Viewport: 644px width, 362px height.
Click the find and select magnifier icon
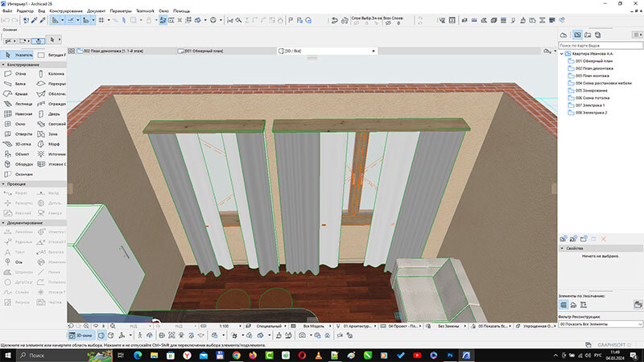(x=238, y=20)
